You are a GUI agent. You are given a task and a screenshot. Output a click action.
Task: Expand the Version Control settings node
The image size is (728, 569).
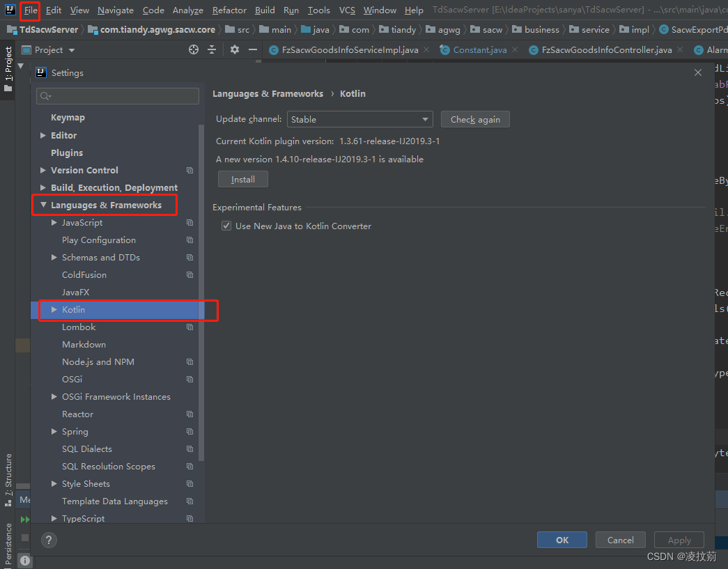[x=43, y=171]
